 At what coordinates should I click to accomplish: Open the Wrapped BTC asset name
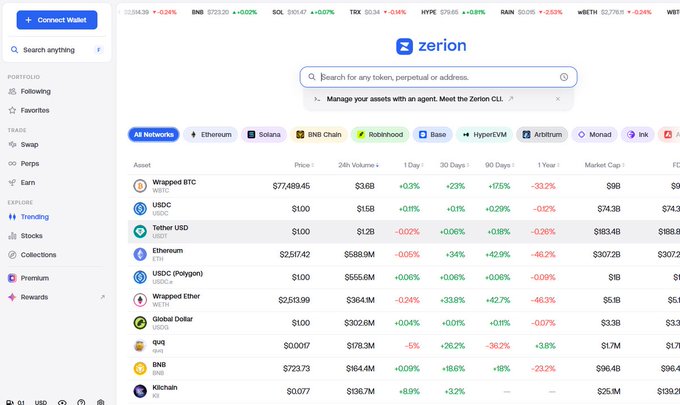point(174,182)
